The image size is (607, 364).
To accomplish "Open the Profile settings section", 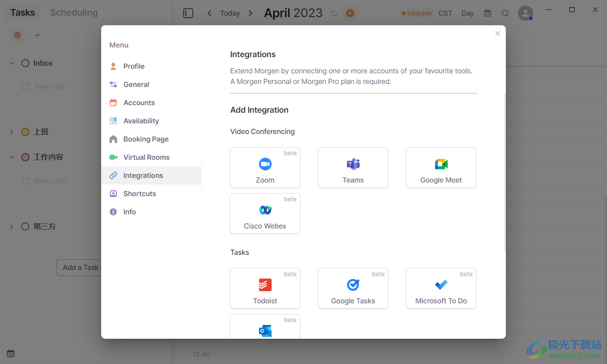I will point(151,66).
